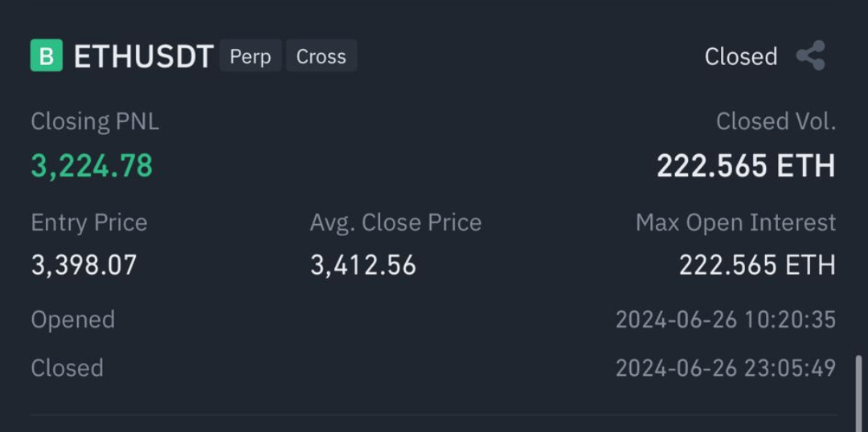Select the 3,412.56 close price value
868x432 pixels.
(362, 265)
